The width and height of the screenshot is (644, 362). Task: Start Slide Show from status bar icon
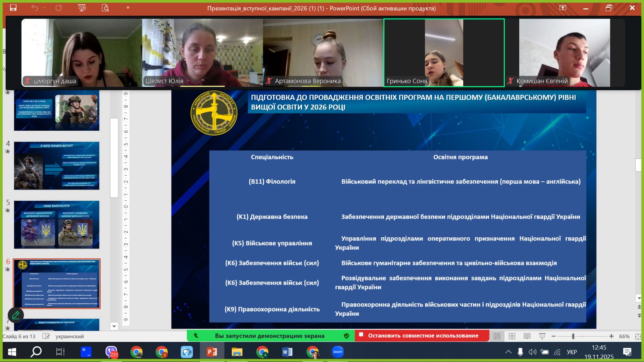542,336
